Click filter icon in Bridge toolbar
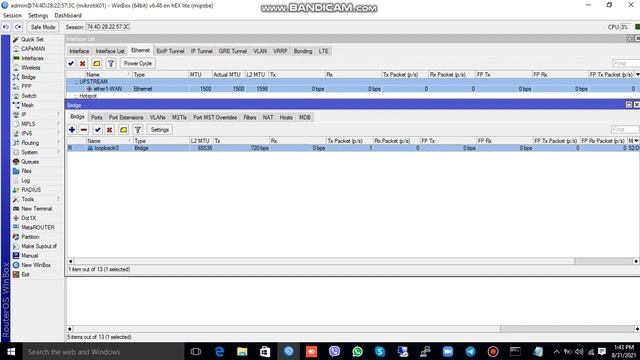640x360 pixels. pyautogui.click(x=138, y=129)
